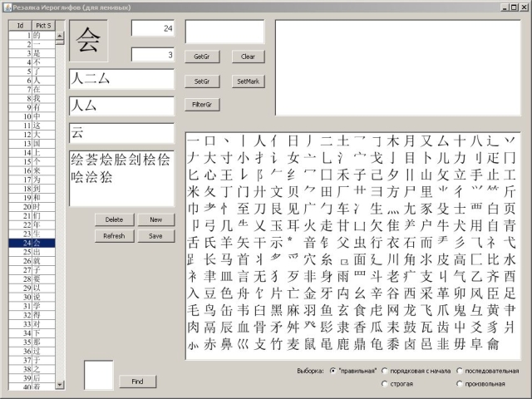
Task: Click the Find button
Action: pyautogui.click(x=137, y=382)
